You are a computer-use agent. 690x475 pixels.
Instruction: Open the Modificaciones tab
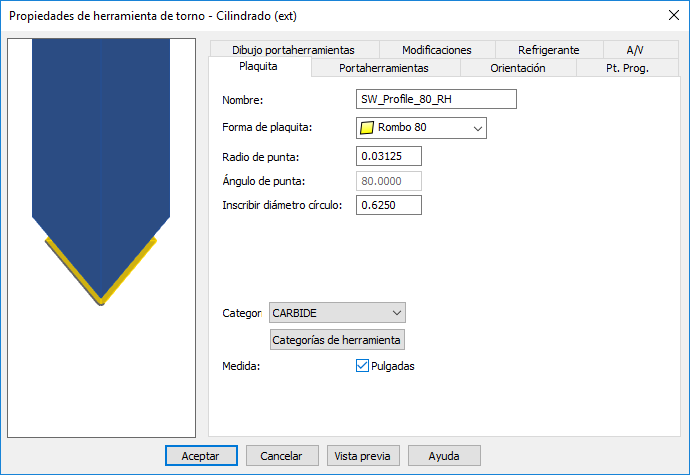click(x=437, y=50)
